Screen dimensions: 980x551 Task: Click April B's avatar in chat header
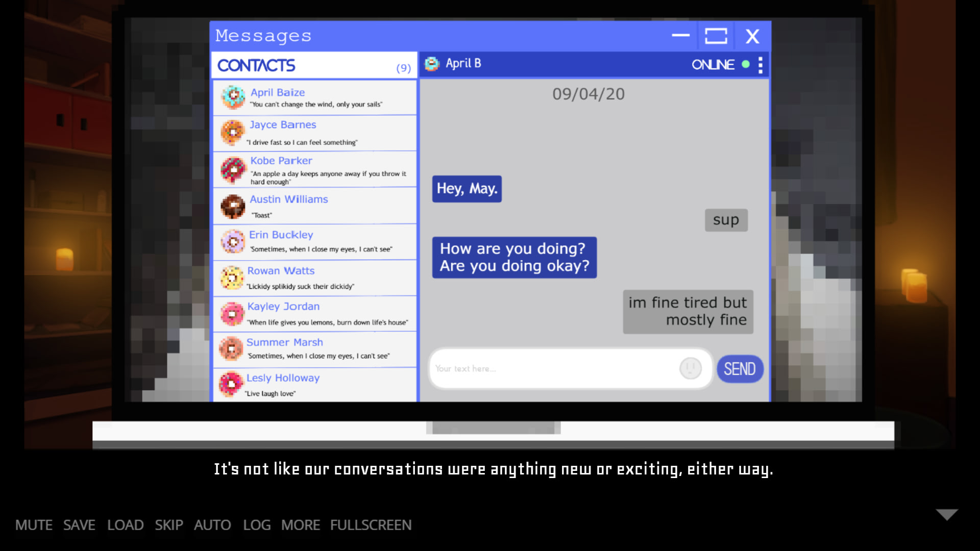pyautogui.click(x=432, y=64)
